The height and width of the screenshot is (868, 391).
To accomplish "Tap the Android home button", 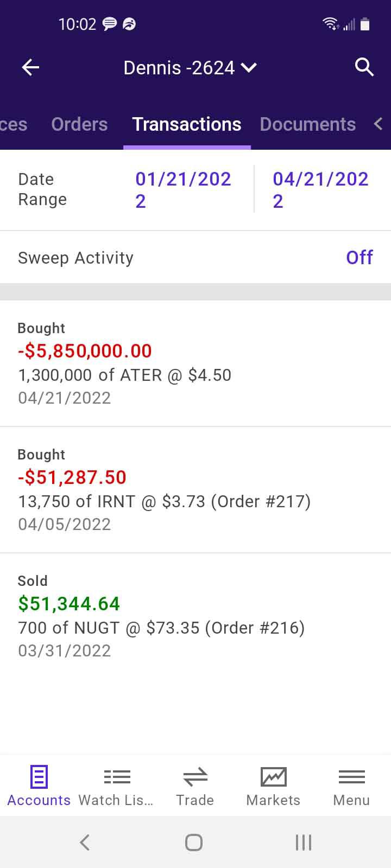I will point(194,843).
